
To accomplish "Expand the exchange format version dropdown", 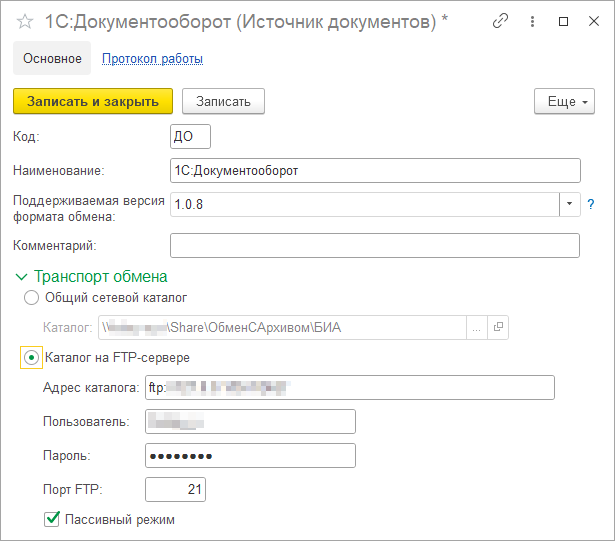I will point(569,204).
